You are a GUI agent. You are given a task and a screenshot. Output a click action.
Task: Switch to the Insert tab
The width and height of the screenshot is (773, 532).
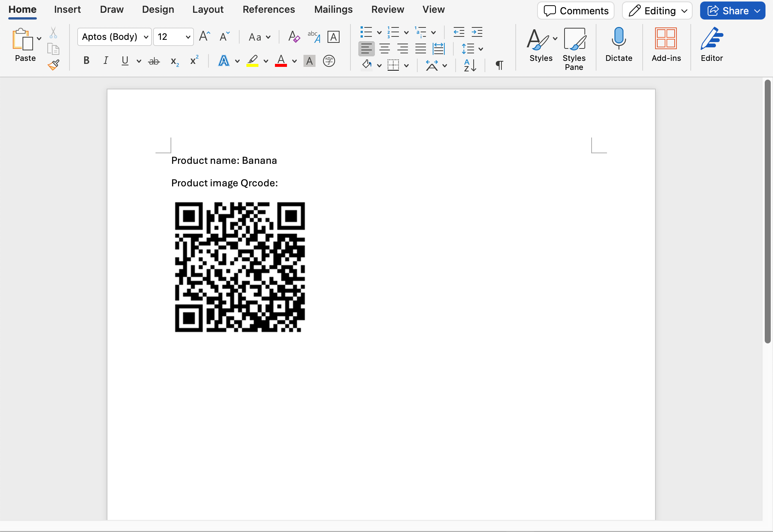click(67, 9)
